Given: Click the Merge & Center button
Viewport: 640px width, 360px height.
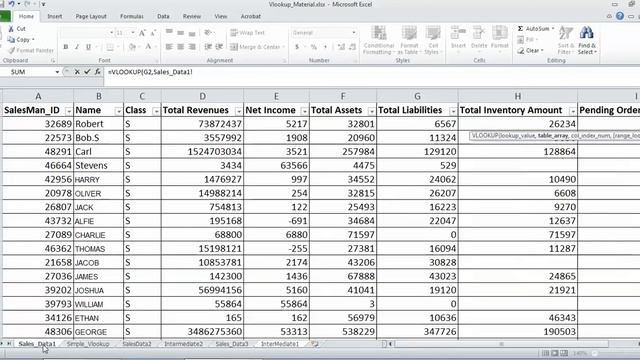Looking at the screenshot, I should (x=257, y=47).
